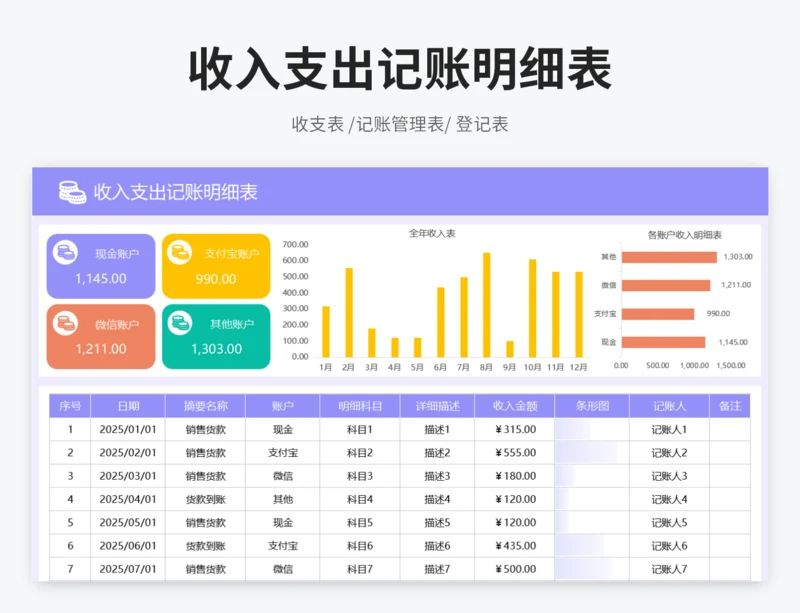Screen dimensions: 800x613
Task: Click the 账户 column header
Action: [283, 406]
